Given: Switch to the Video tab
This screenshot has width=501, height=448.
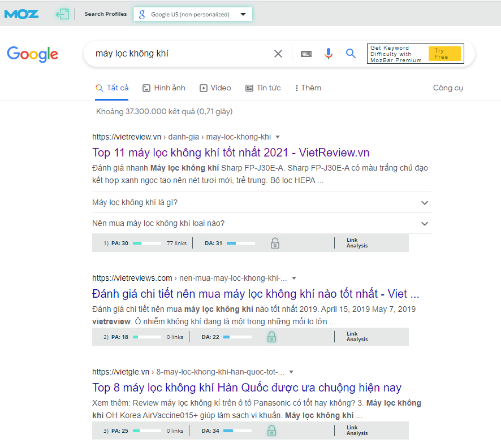Looking at the screenshot, I should coord(215,88).
